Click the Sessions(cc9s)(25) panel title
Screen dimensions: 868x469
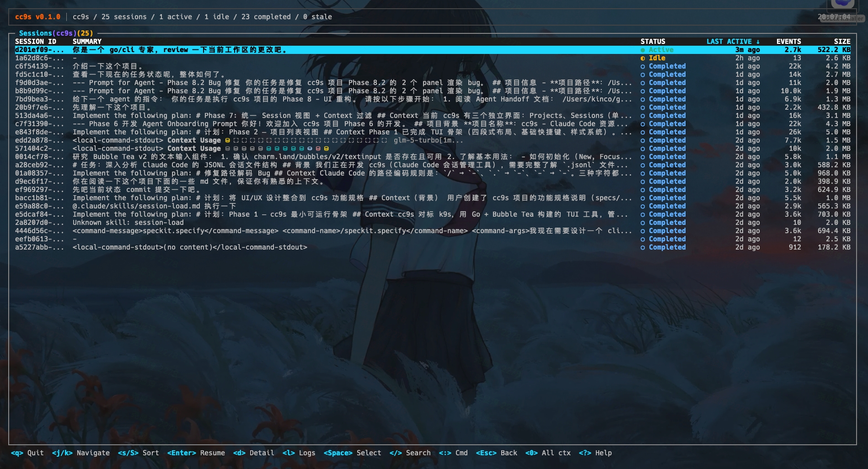point(56,33)
